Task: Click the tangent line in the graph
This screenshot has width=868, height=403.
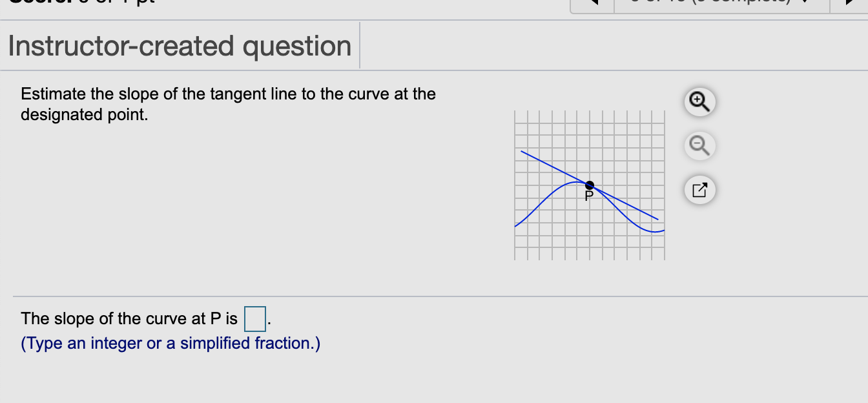Action: (542, 161)
